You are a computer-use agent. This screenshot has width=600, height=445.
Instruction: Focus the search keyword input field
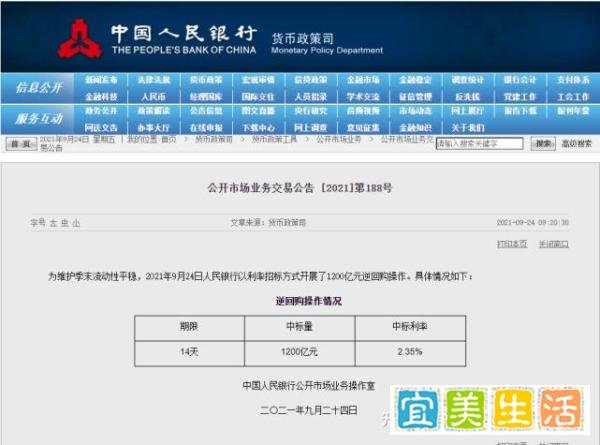point(479,144)
